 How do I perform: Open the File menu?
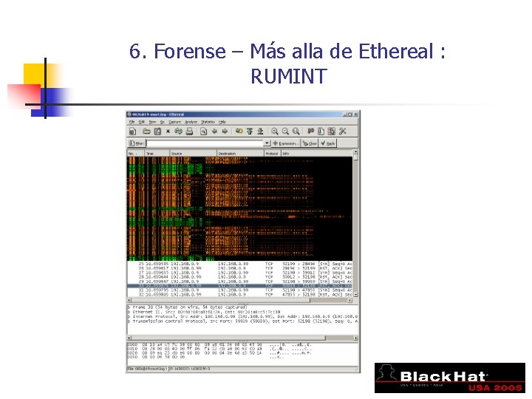point(132,122)
